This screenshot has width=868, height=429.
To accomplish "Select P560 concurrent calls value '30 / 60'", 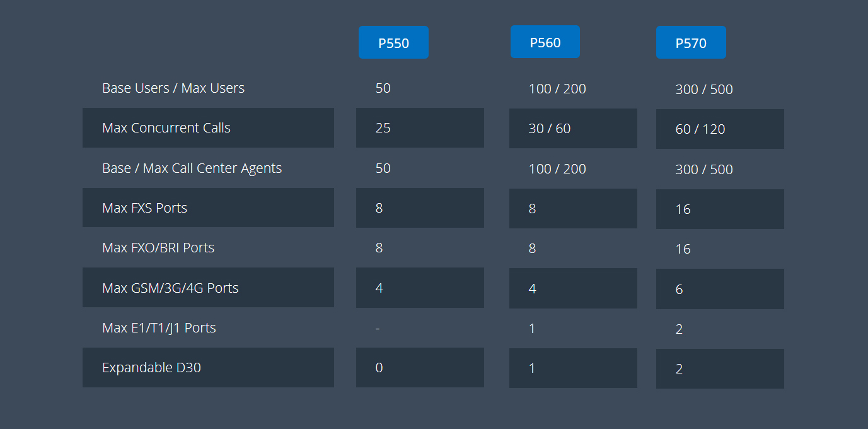I will pyautogui.click(x=550, y=129).
